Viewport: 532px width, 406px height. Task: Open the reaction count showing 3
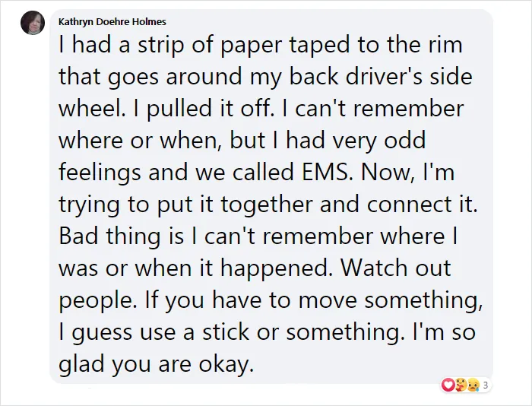(486, 385)
